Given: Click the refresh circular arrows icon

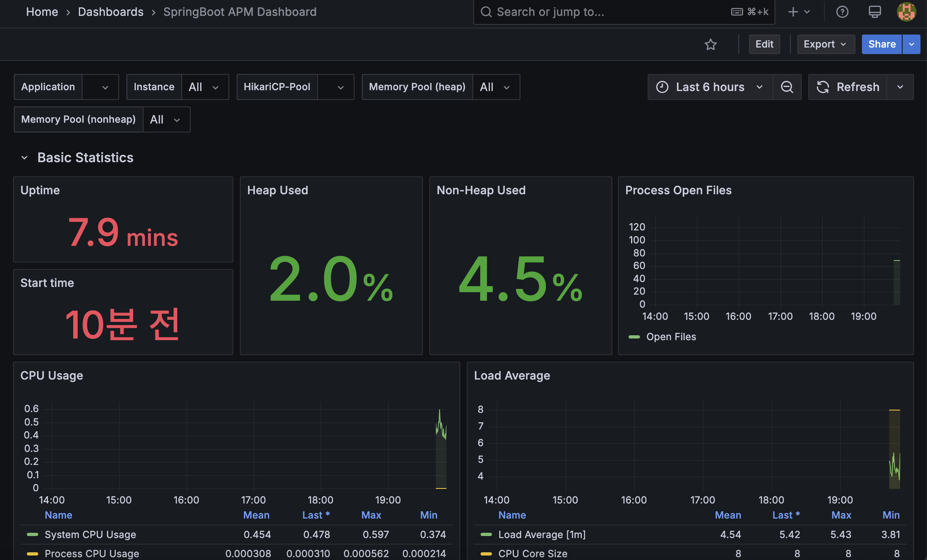Looking at the screenshot, I should pos(823,87).
